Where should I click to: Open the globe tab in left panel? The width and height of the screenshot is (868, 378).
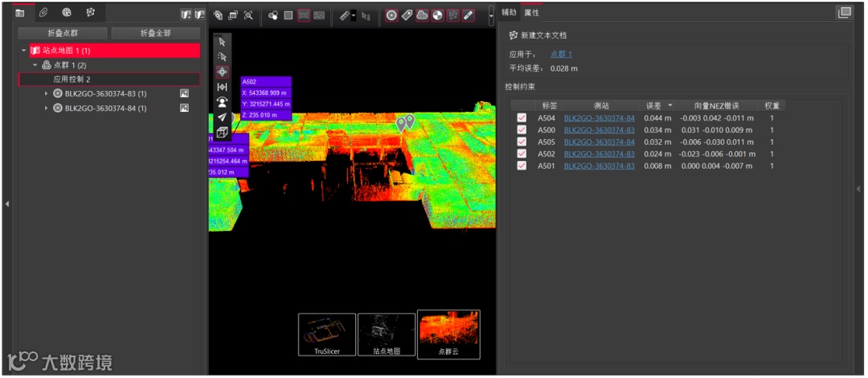click(67, 13)
